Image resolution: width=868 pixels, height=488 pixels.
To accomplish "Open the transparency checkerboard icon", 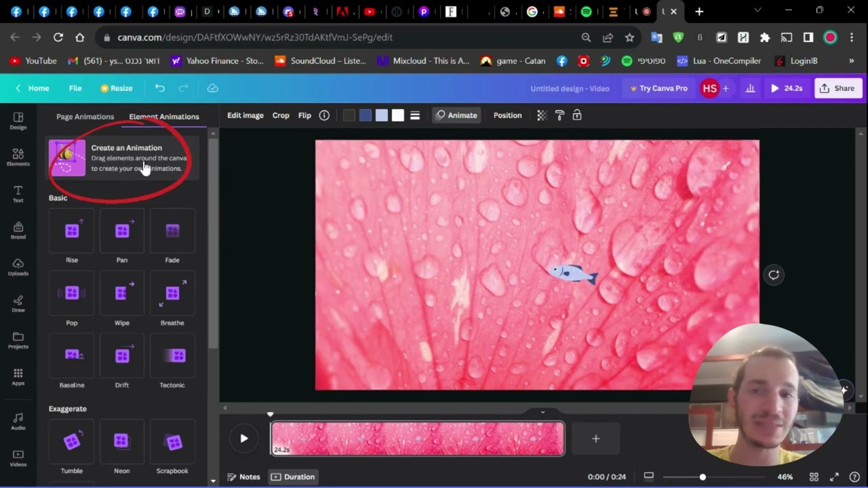I will [542, 115].
